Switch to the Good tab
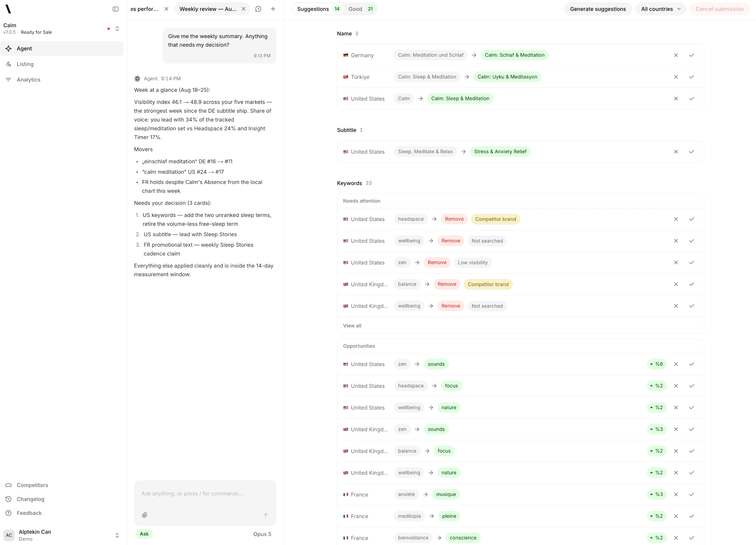Screen dimensions: 756x545 coord(361,9)
